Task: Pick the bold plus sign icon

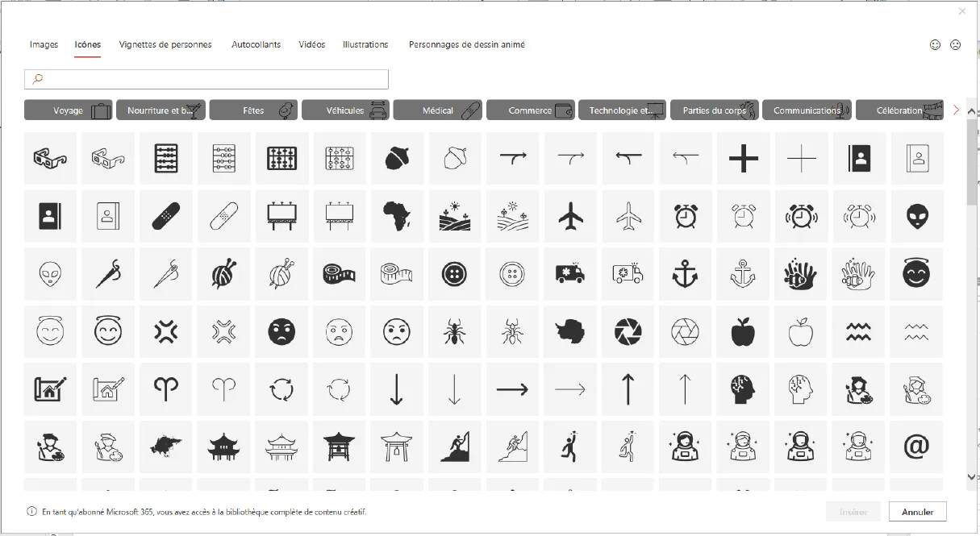Action: [743, 158]
